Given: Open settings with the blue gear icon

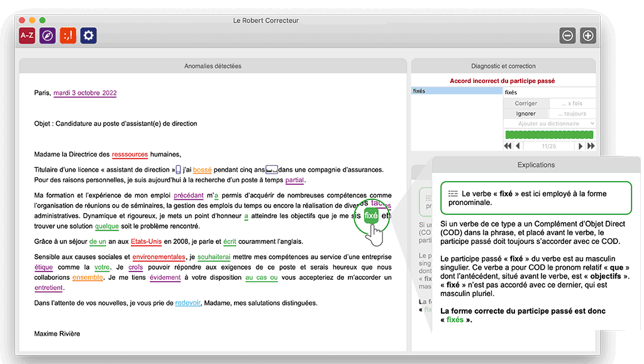Looking at the screenshot, I should click(89, 36).
